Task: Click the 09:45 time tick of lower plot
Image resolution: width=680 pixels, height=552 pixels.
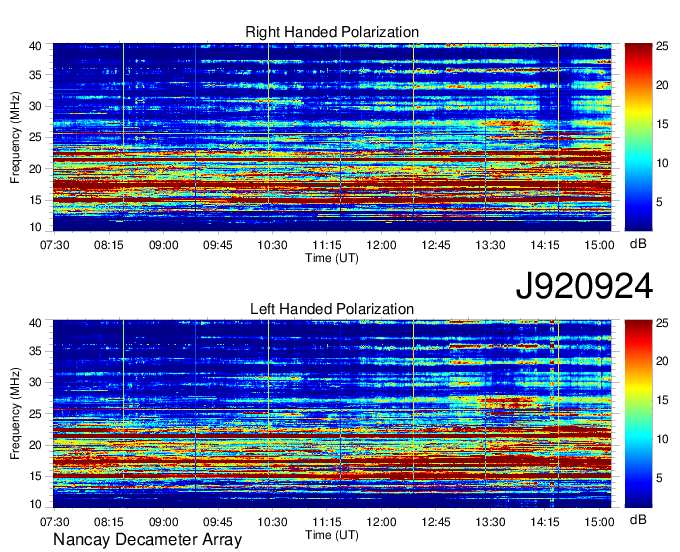Action: pos(218,522)
